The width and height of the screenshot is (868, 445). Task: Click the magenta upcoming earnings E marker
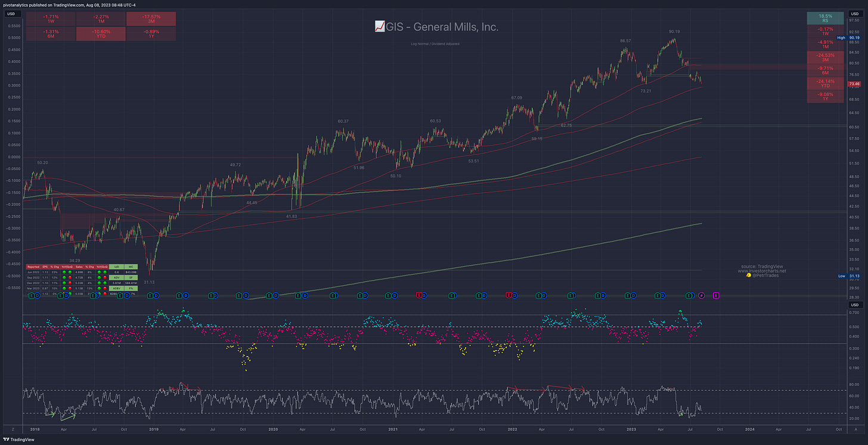click(x=716, y=295)
